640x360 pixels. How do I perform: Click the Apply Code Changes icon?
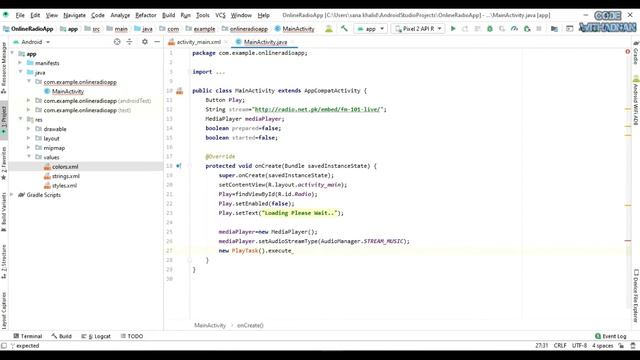click(x=477, y=29)
